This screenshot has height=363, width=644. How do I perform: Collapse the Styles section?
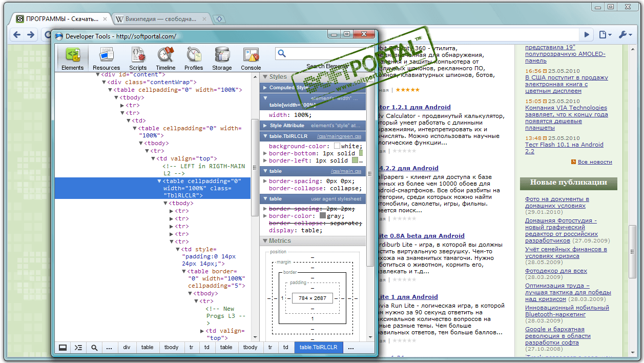click(x=265, y=77)
